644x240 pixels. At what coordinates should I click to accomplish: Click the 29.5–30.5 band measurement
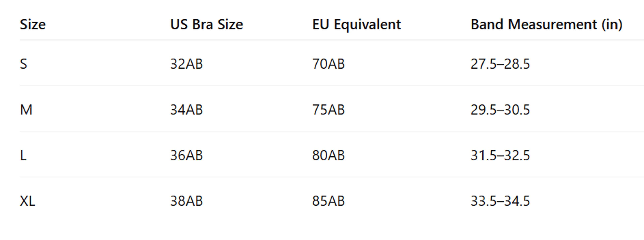500,110
